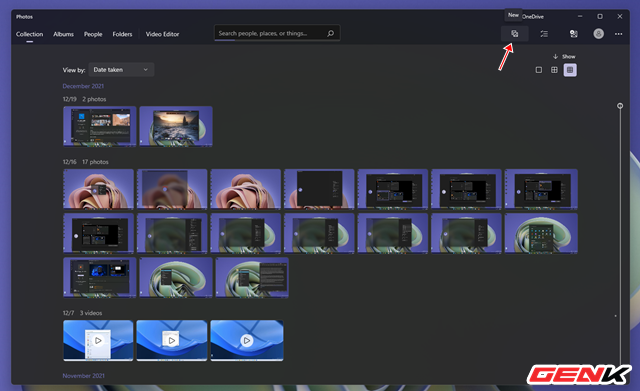Open the Video Editor tab
This screenshot has height=391, width=640.
(x=162, y=34)
